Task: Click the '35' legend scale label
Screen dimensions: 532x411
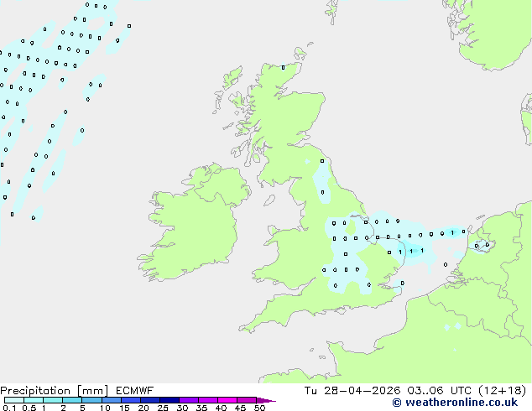Action: click(201, 408)
